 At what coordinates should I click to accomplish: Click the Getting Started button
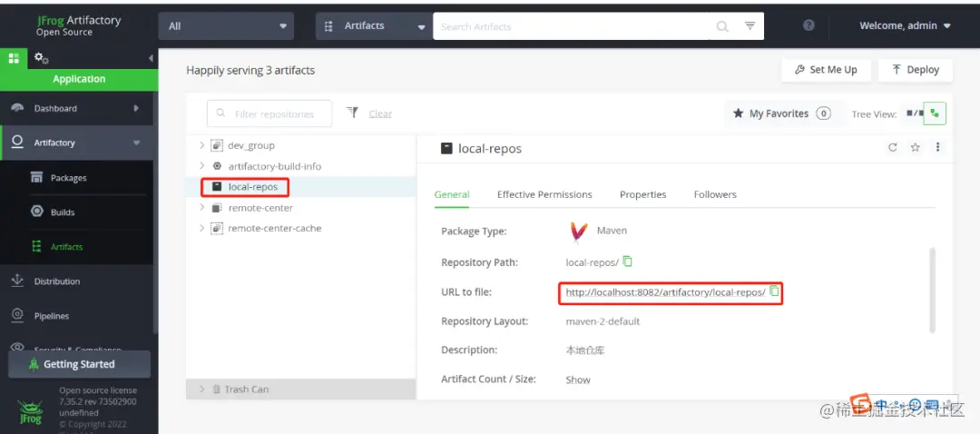pyautogui.click(x=79, y=364)
